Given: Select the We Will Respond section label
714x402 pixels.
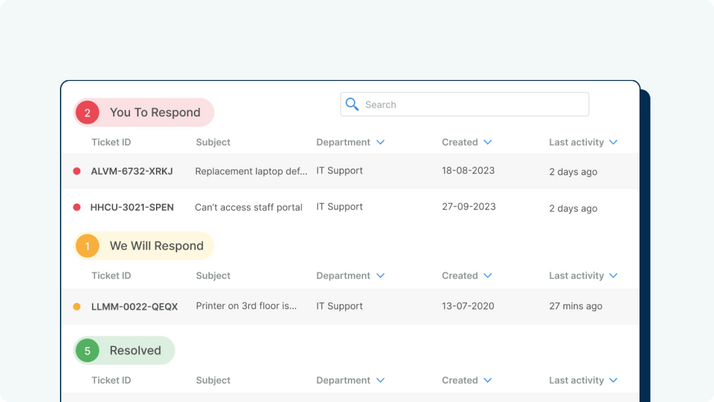Looking at the screenshot, I should coord(157,246).
